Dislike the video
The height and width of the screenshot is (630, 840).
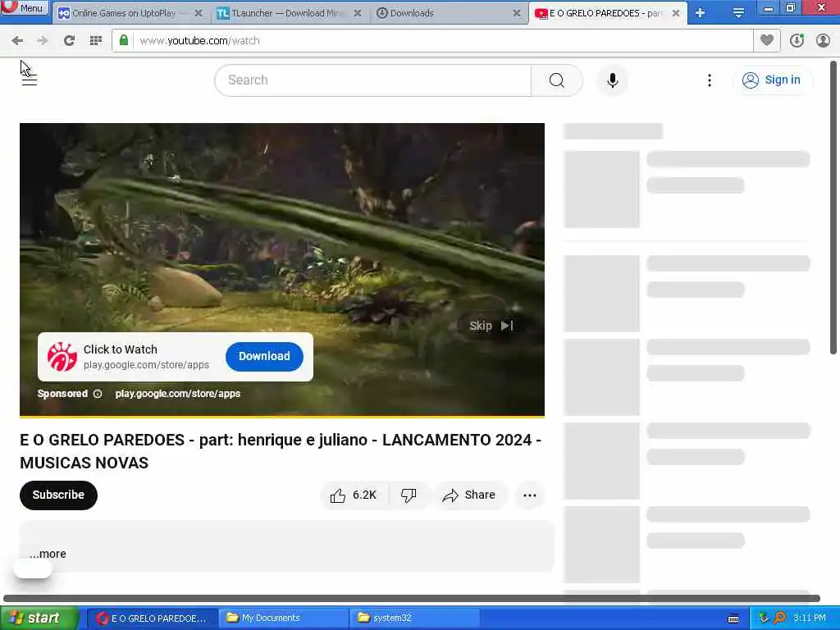[x=409, y=495]
